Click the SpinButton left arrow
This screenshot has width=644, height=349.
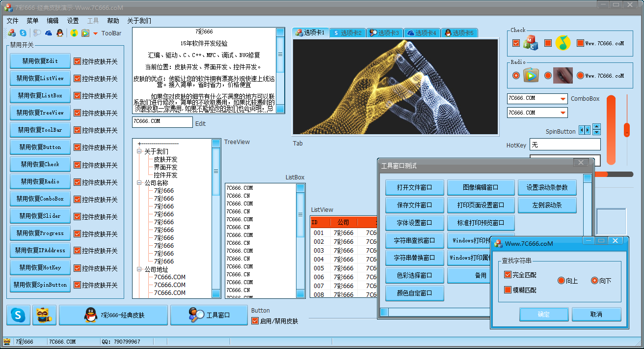point(582,130)
